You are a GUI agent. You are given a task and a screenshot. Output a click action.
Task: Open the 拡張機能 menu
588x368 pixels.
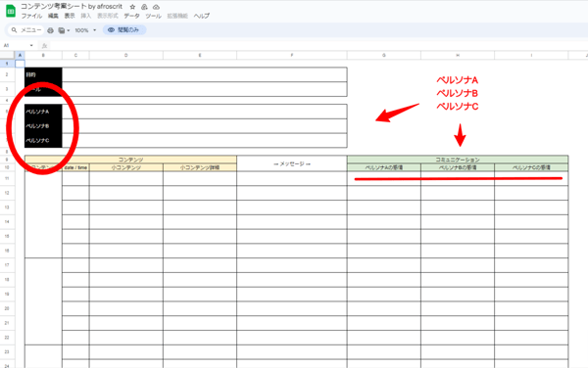coord(177,16)
